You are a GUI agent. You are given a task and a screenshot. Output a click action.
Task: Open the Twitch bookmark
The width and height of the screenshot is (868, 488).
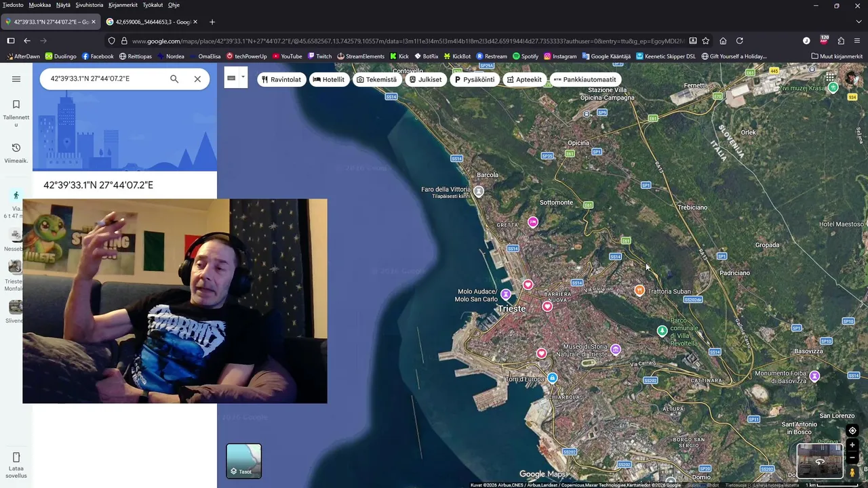tap(319, 56)
